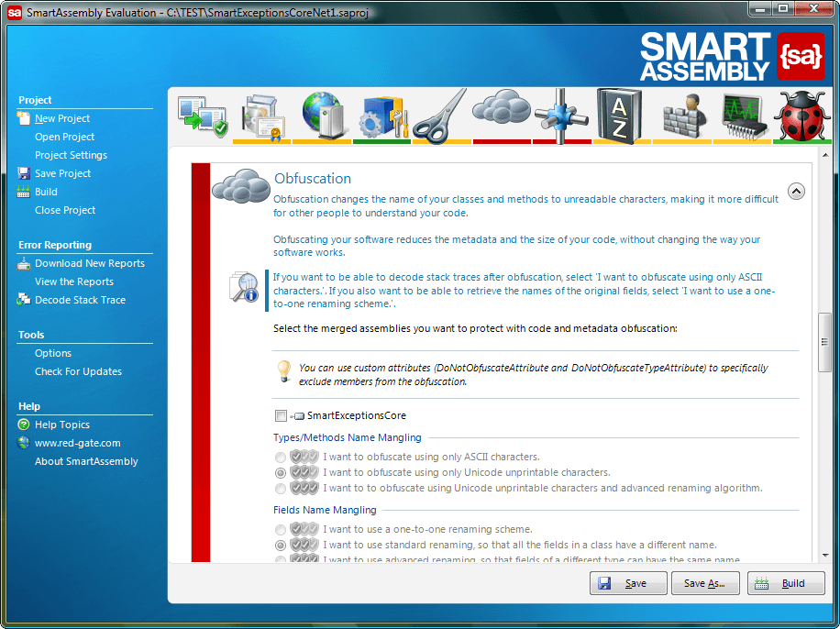Click Download New Reports link
This screenshot has height=629, width=840.
(90, 263)
